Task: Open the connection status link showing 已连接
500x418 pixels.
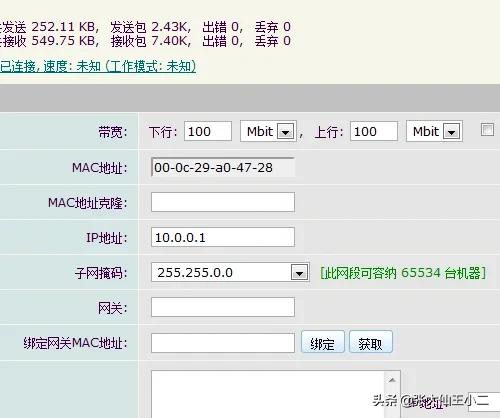Action: click(x=98, y=66)
